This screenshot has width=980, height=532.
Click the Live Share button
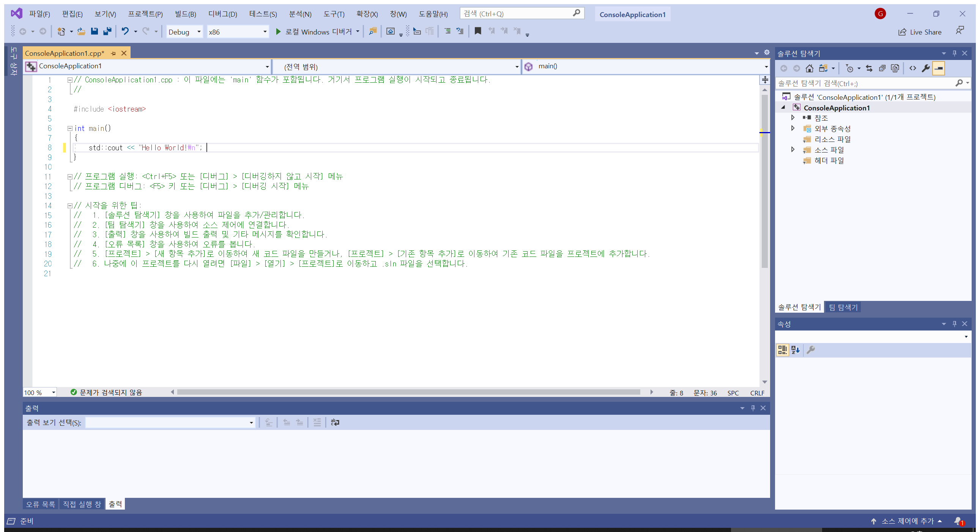(x=920, y=32)
